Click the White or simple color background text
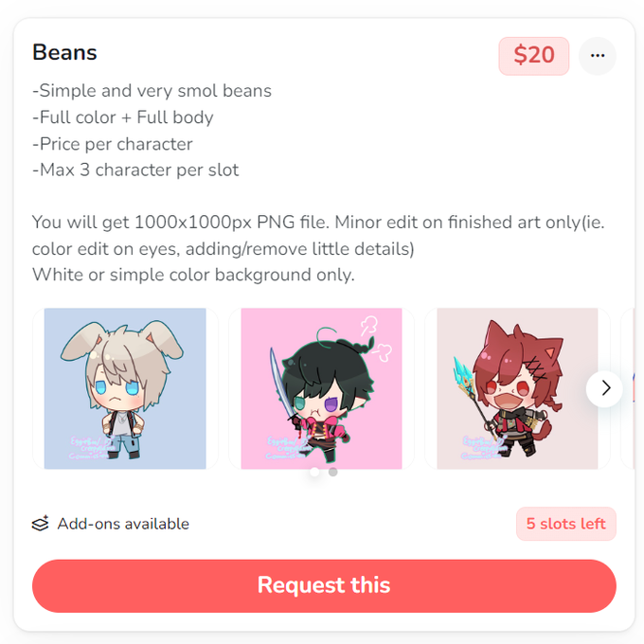 [x=193, y=275]
